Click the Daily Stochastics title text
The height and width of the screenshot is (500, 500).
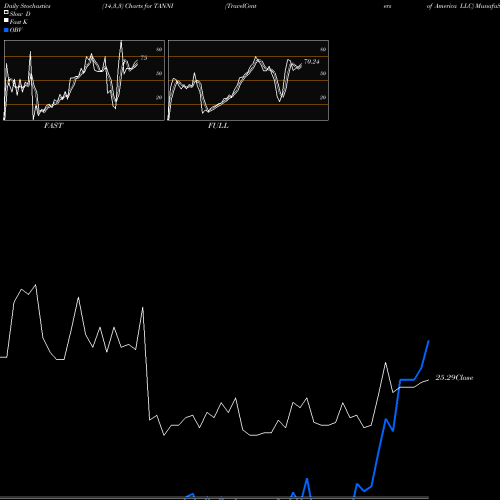click(27, 6)
